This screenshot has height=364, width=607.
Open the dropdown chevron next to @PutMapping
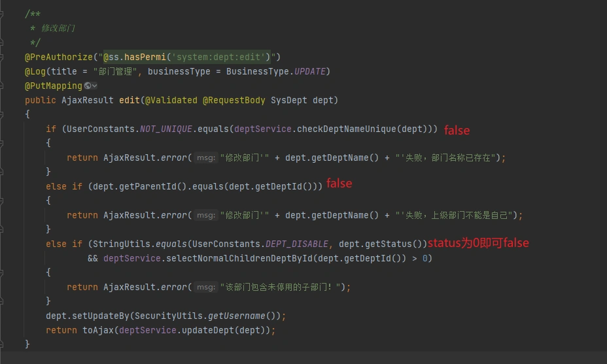click(95, 86)
